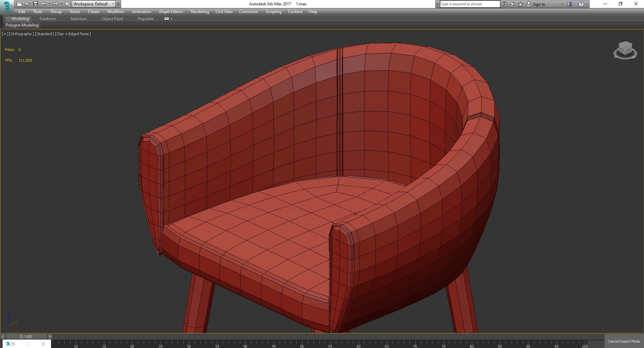Click the viewport [+] general menu label
The image size is (644, 348).
tap(5, 34)
